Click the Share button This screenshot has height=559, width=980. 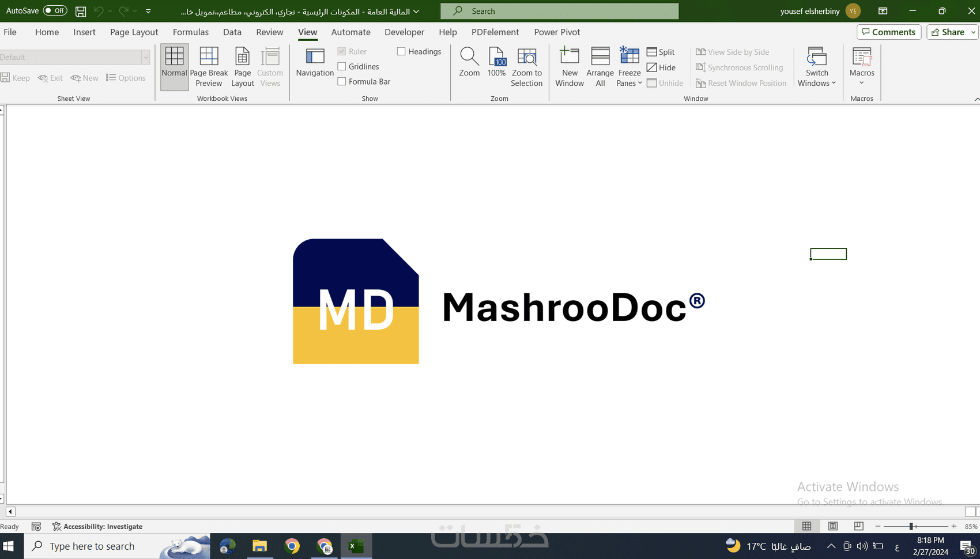pyautogui.click(x=947, y=32)
